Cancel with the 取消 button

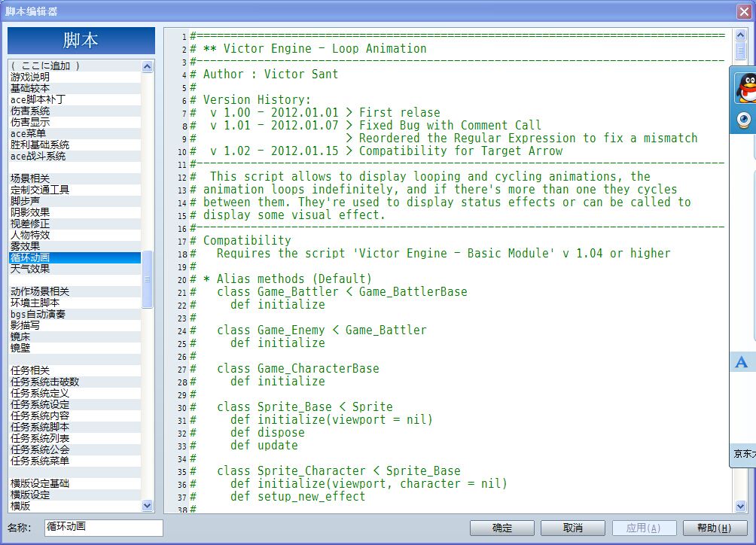pos(573,528)
